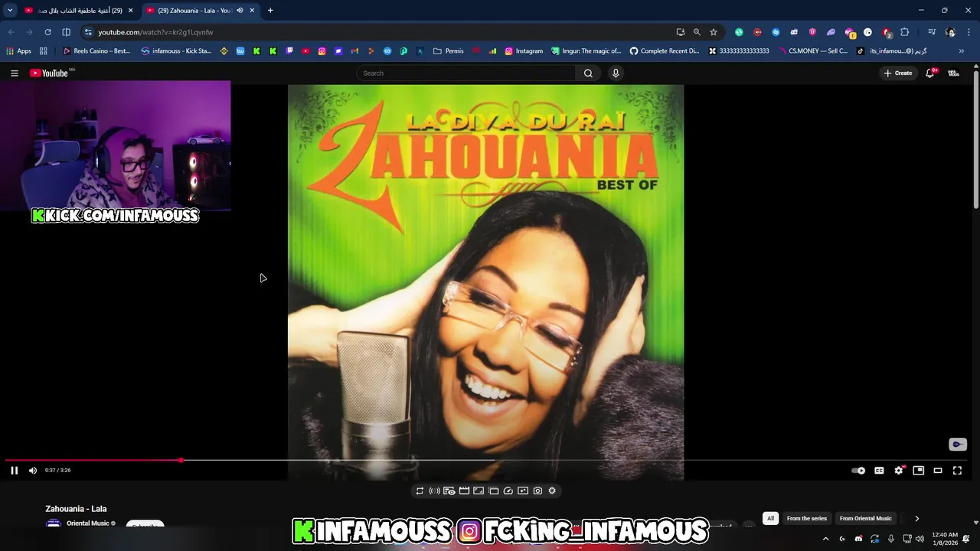Reload the current page
980x551 pixels.
coord(47,32)
